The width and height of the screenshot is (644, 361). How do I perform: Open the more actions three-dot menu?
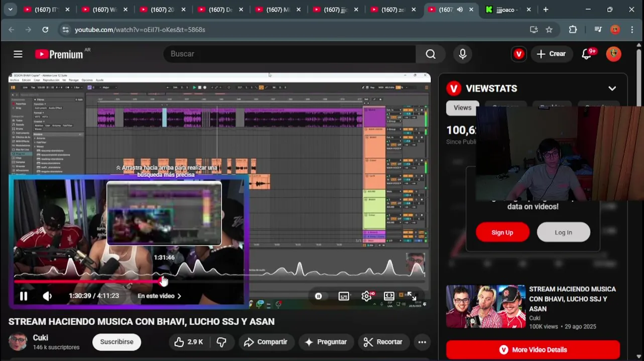tap(422, 342)
